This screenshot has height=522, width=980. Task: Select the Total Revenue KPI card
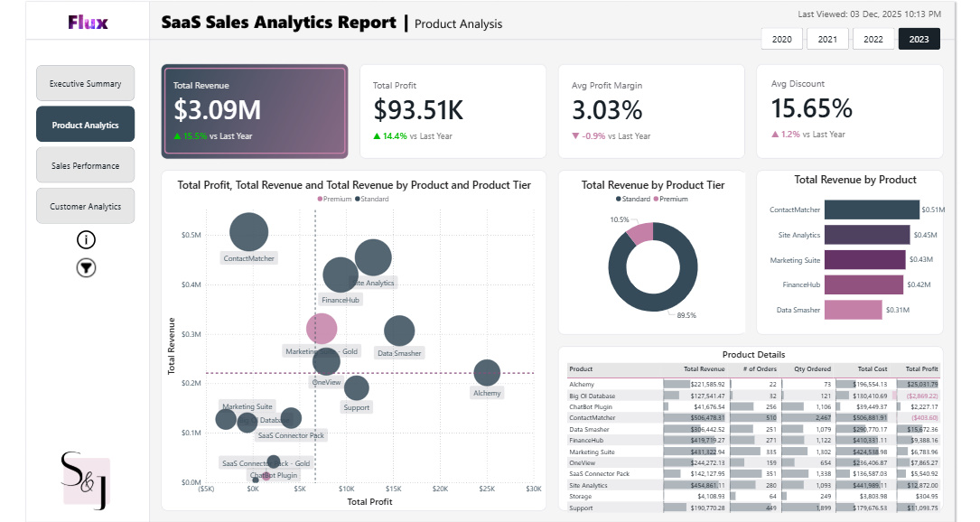click(254, 108)
